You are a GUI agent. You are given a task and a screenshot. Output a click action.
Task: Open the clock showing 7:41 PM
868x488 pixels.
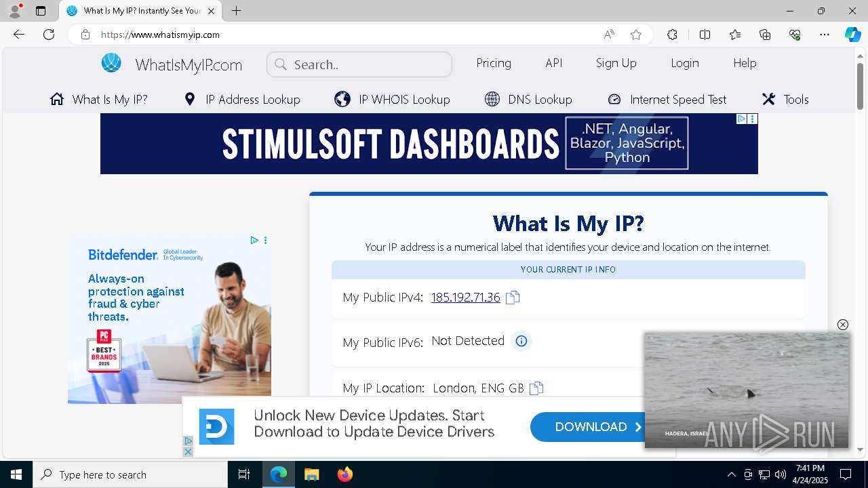click(x=810, y=474)
